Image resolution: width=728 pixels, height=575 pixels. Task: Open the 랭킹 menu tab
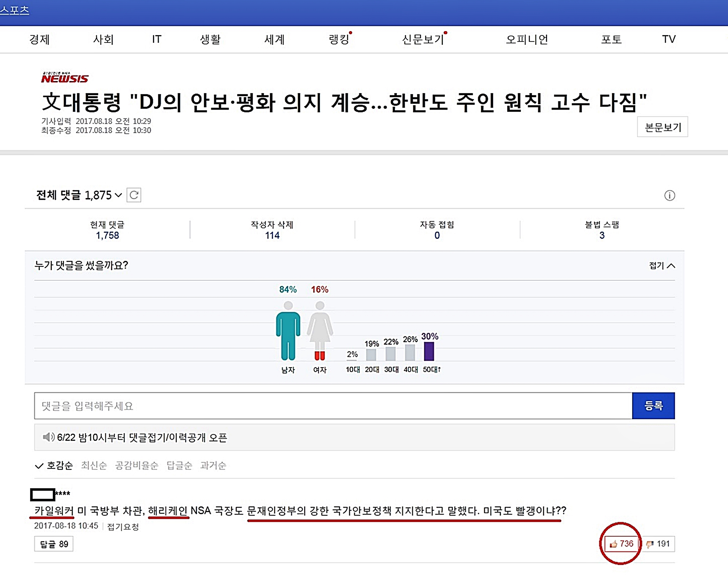click(x=338, y=39)
